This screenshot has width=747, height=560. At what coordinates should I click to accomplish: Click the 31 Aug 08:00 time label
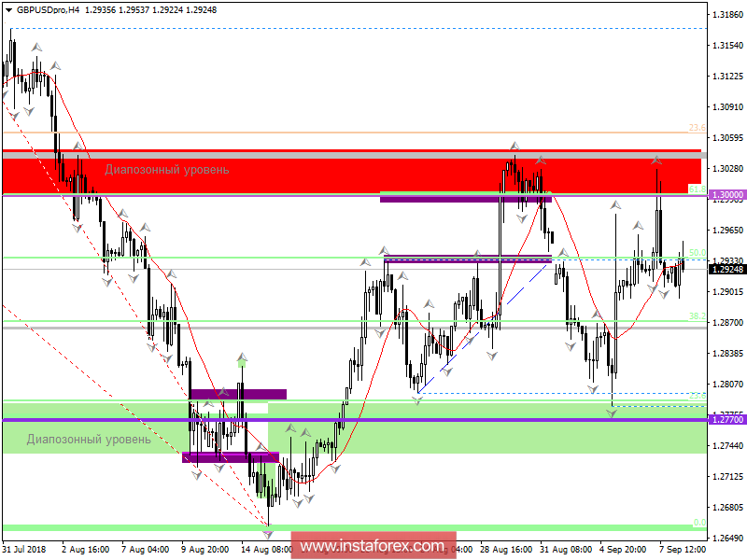click(566, 549)
